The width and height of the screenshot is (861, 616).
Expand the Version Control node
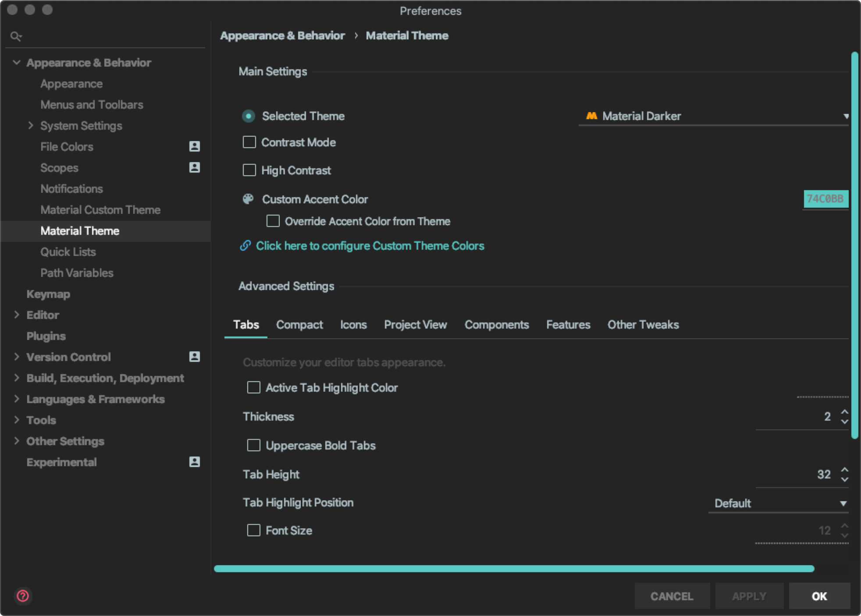pyautogui.click(x=17, y=357)
